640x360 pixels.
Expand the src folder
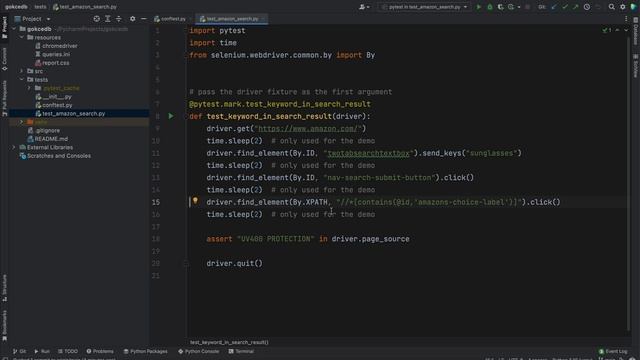pyautogui.click(x=22, y=71)
